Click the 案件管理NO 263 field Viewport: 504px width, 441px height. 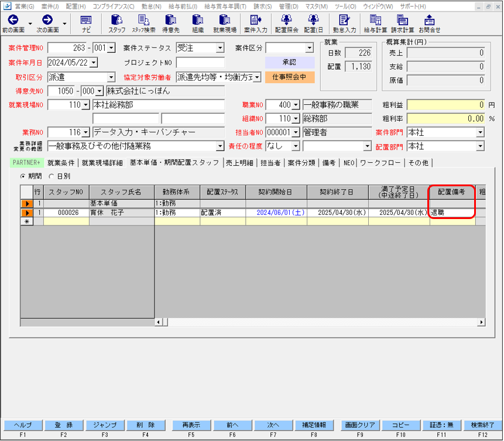click(x=67, y=48)
